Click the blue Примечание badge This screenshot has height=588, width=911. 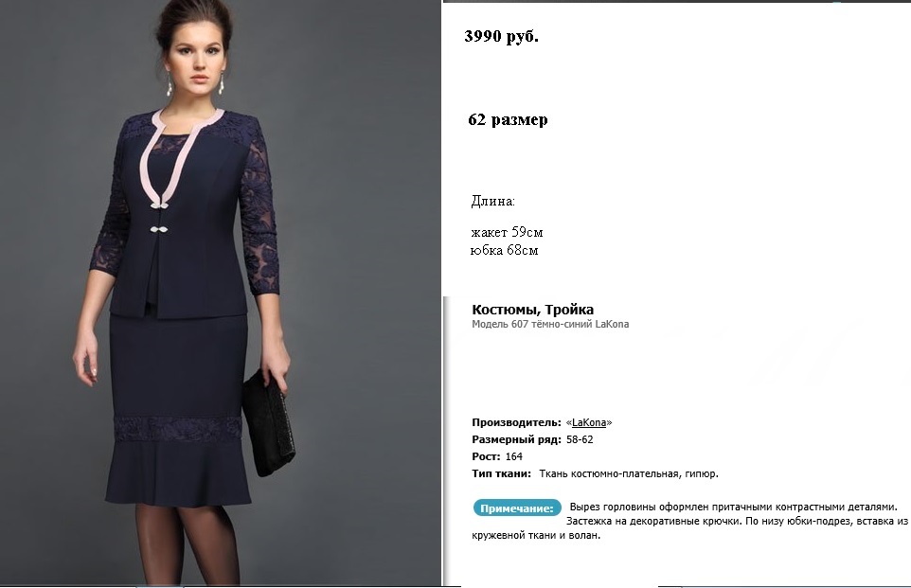(517, 508)
